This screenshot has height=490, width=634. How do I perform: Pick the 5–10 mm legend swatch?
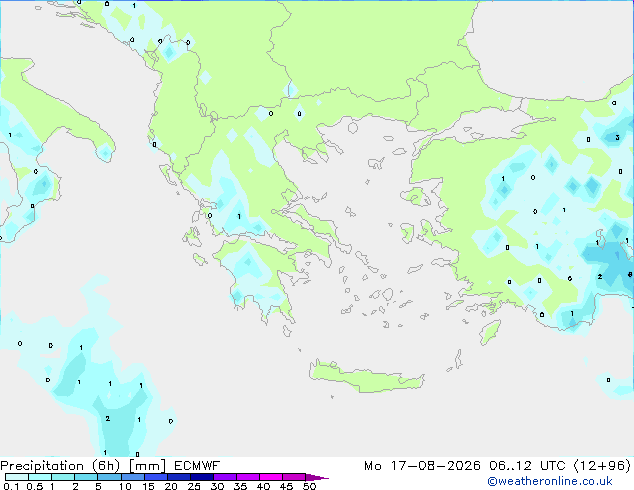pos(109,477)
